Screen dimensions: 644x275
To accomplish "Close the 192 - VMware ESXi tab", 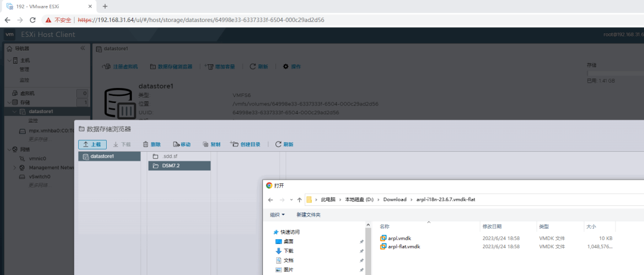I will click(x=91, y=6).
